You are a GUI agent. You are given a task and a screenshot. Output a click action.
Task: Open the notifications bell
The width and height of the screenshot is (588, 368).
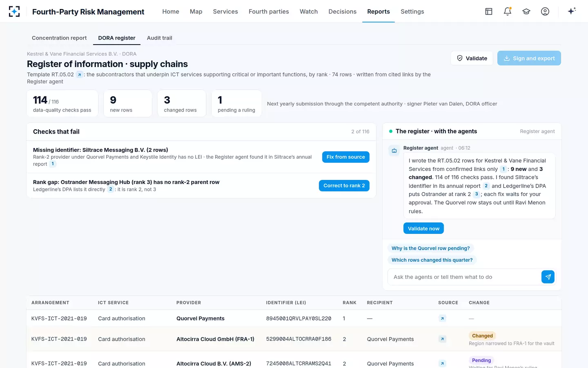coord(508,11)
